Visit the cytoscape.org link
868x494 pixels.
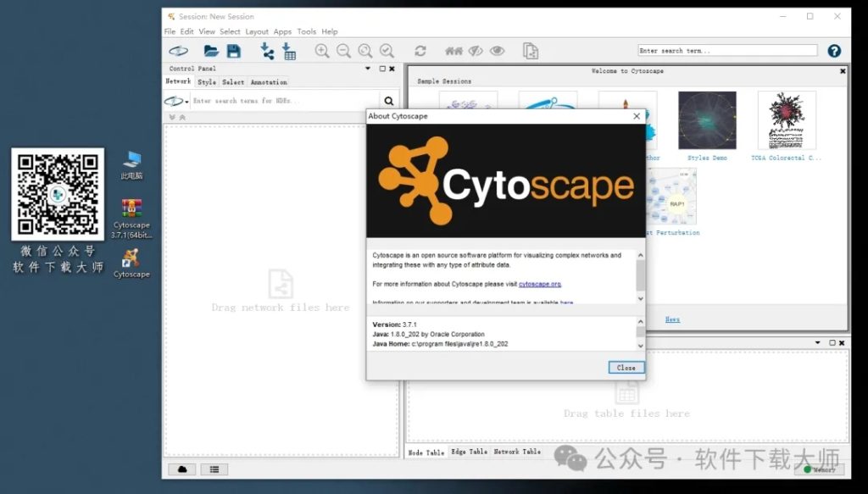[x=540, y=284]
